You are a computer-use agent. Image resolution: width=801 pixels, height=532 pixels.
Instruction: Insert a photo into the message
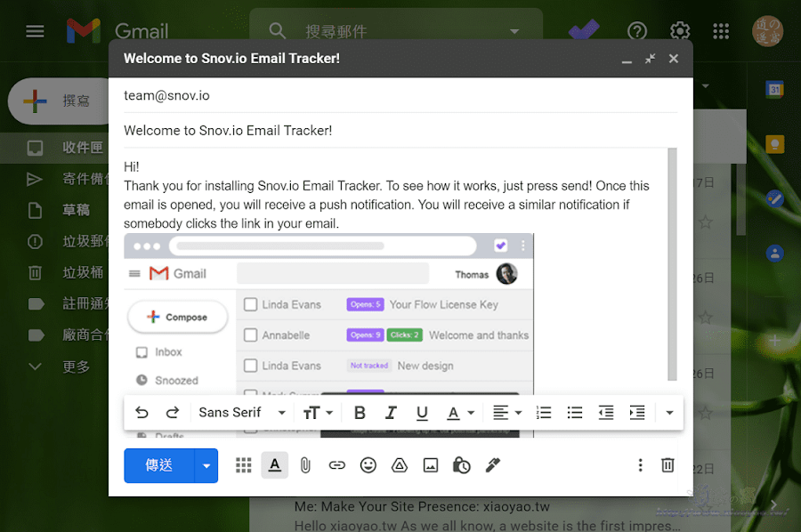pos(431,465)
